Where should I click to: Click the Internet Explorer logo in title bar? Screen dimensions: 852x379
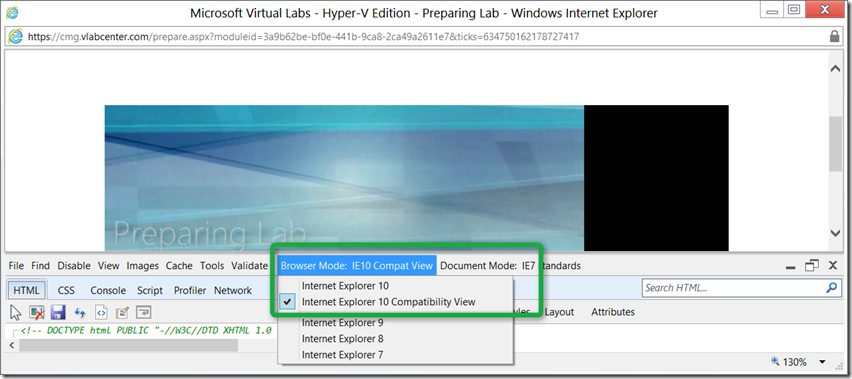coord(12,11)
